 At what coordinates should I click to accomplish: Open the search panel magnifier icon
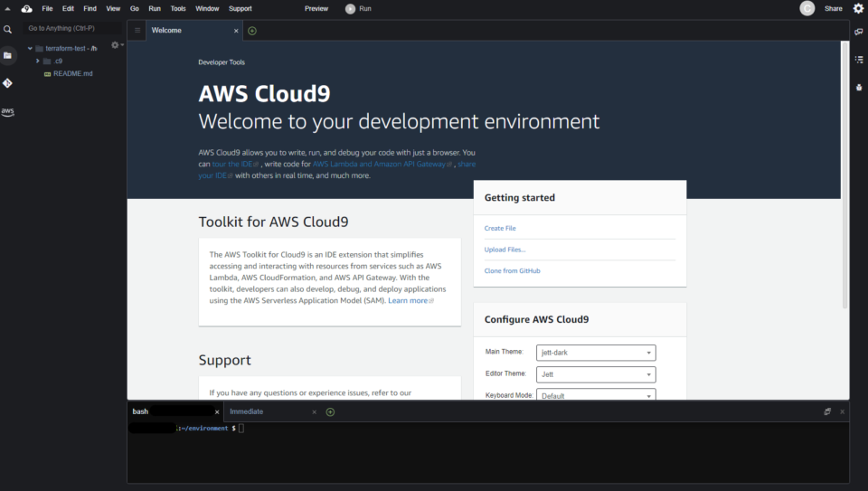click(x=7, y=29)
